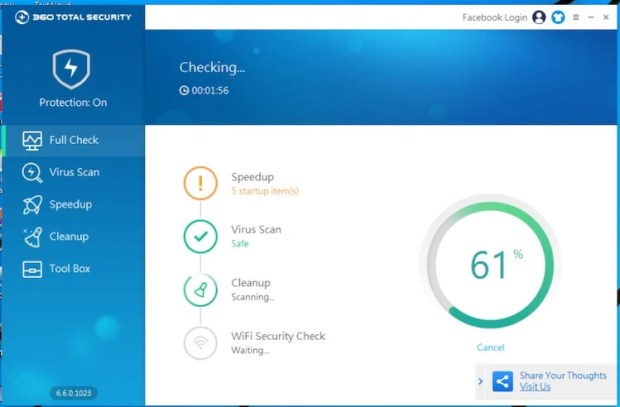Click the WiFi Security Check label

(278, 336)
